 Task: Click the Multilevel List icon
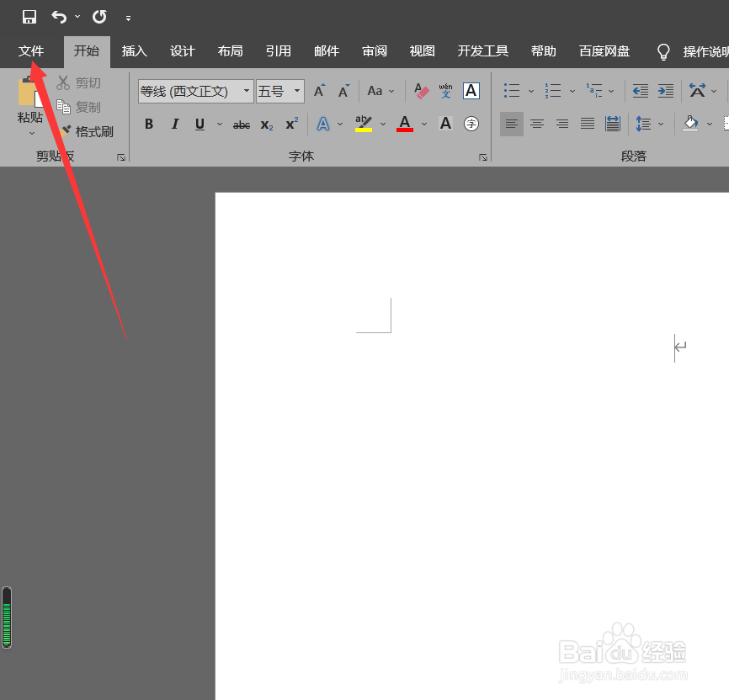tap(594, 91)
